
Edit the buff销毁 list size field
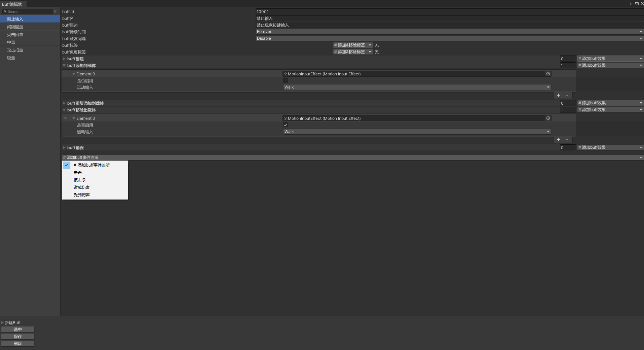click(x=568, y=147)
